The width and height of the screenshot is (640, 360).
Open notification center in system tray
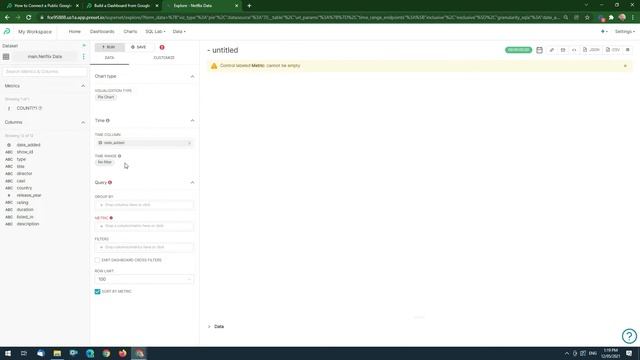(x=629, y=353)
